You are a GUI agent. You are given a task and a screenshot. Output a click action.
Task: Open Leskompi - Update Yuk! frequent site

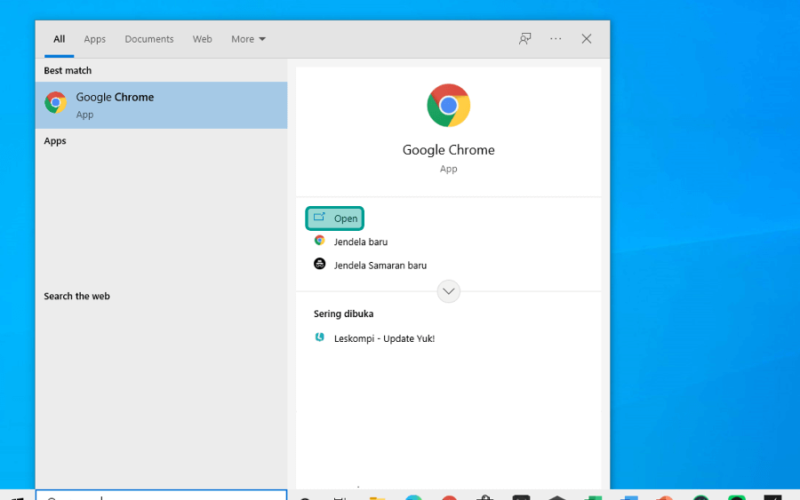[x=384, y=338]
